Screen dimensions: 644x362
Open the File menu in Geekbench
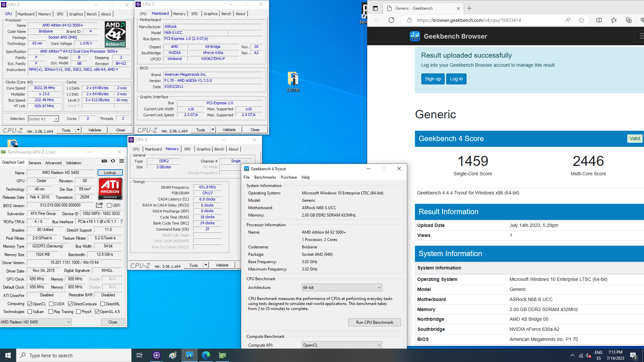(247, 177)
